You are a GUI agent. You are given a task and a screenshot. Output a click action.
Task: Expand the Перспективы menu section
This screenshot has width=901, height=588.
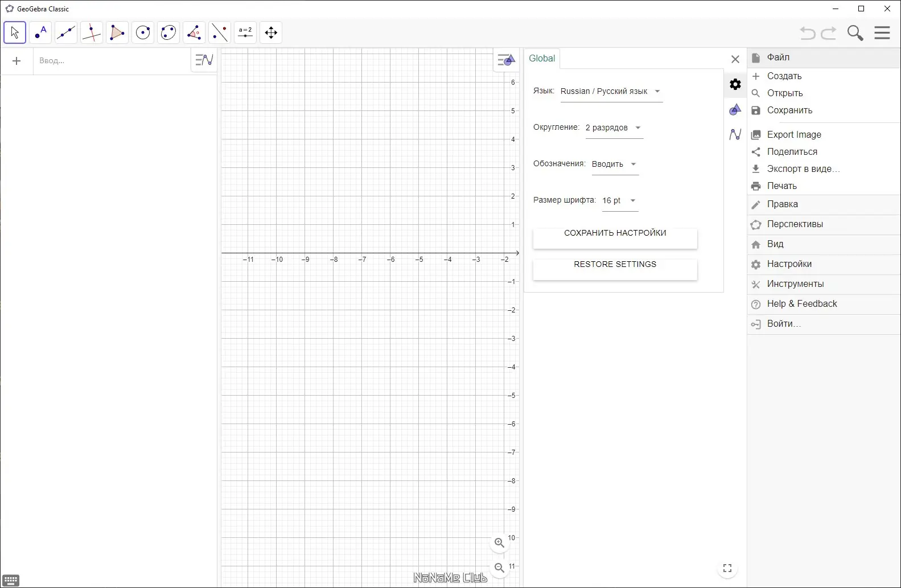824,224
